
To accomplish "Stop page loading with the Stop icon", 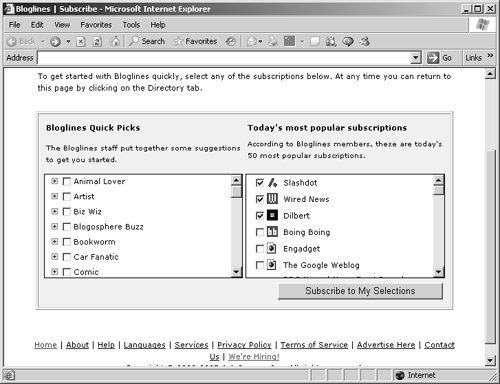I will tap(81, 42).
